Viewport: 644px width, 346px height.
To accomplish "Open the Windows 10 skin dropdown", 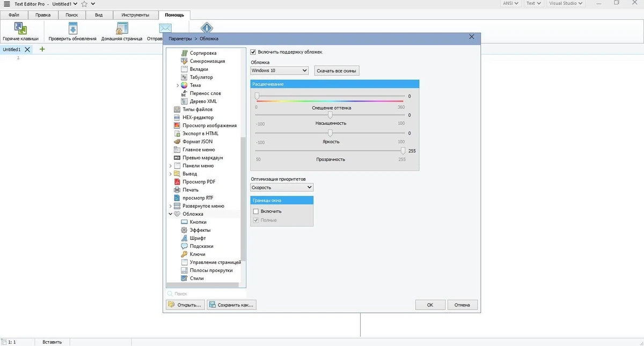I will tap(280, 70).
